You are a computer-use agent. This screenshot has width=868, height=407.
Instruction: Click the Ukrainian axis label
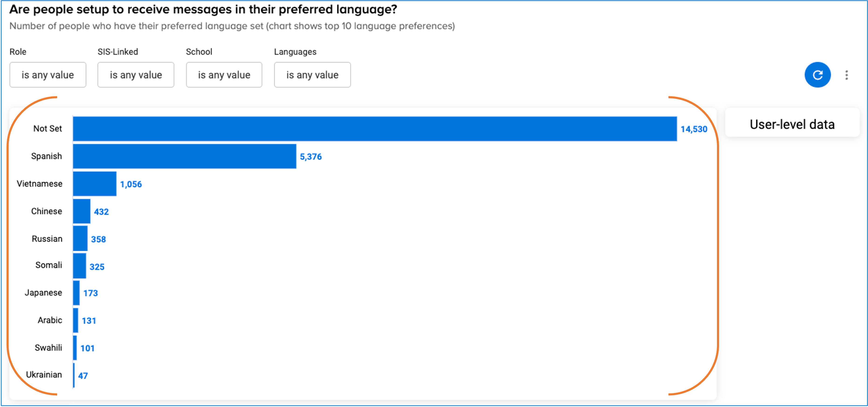pos(44,375)
